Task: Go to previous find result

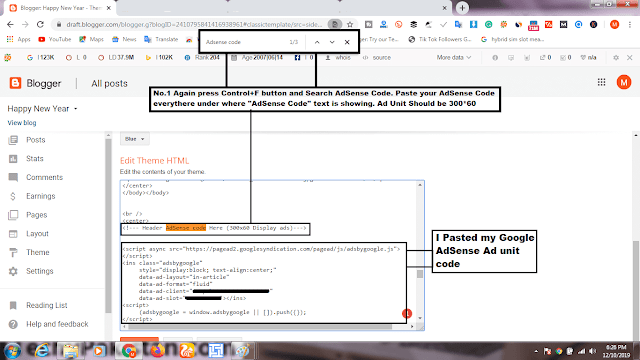Action: 317,42
